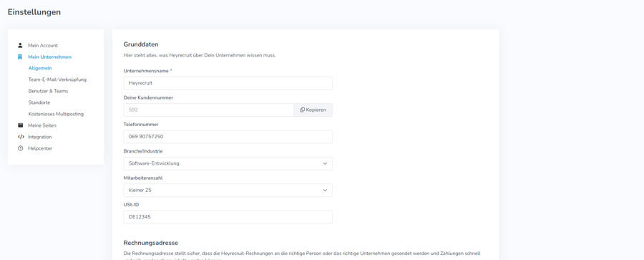Screen dimensions: 644x260
Task: Click the Meine Seiten window icon
Action: (x=21, y=125)
